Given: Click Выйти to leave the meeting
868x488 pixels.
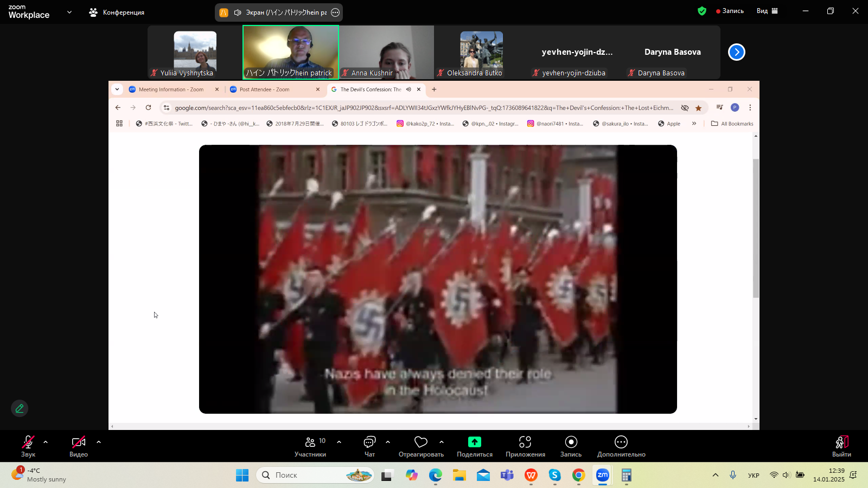Looking at the screenshot, I should pos(841,446).
